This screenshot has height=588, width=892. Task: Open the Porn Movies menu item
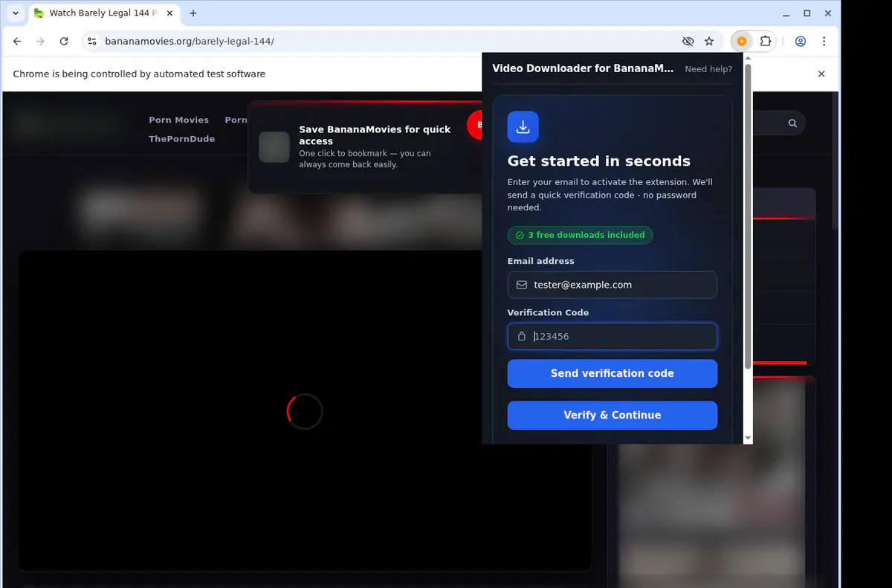pyautogui.click(x=178, y=120)
